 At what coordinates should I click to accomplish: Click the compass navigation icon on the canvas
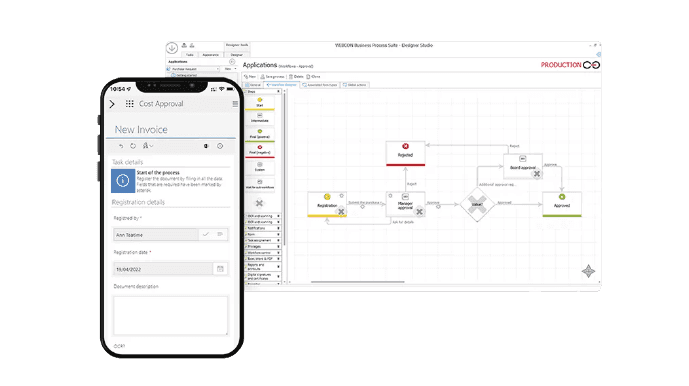(x=588, y=271)
